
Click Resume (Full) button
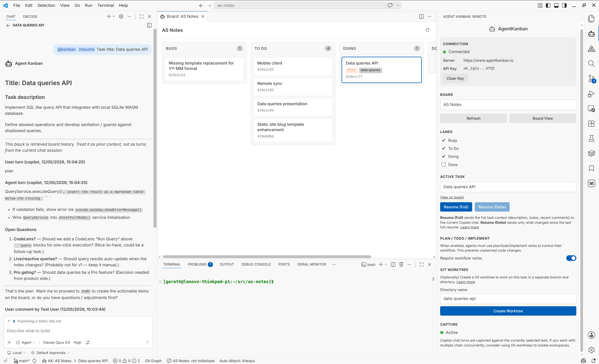point(456,207)
